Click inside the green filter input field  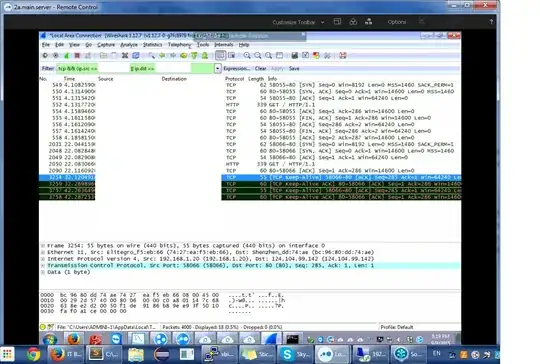135,69
